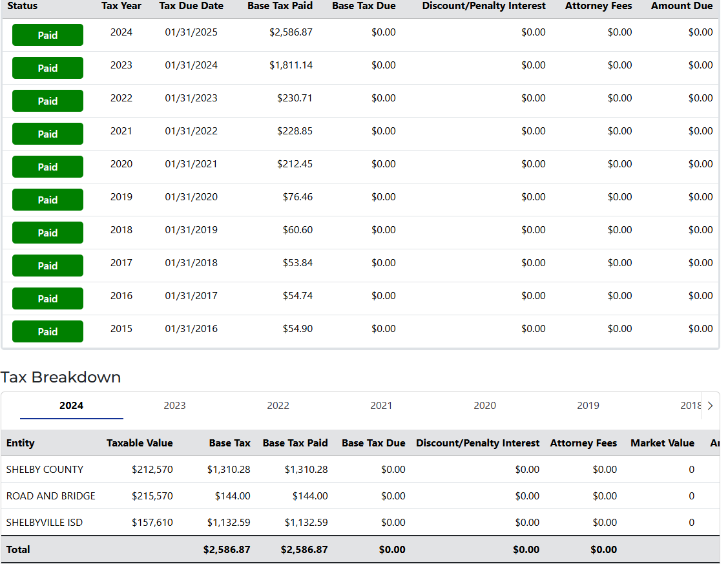
Task: Select the 2021 tab in Tax Breakdown
Action: click(381, 406)
